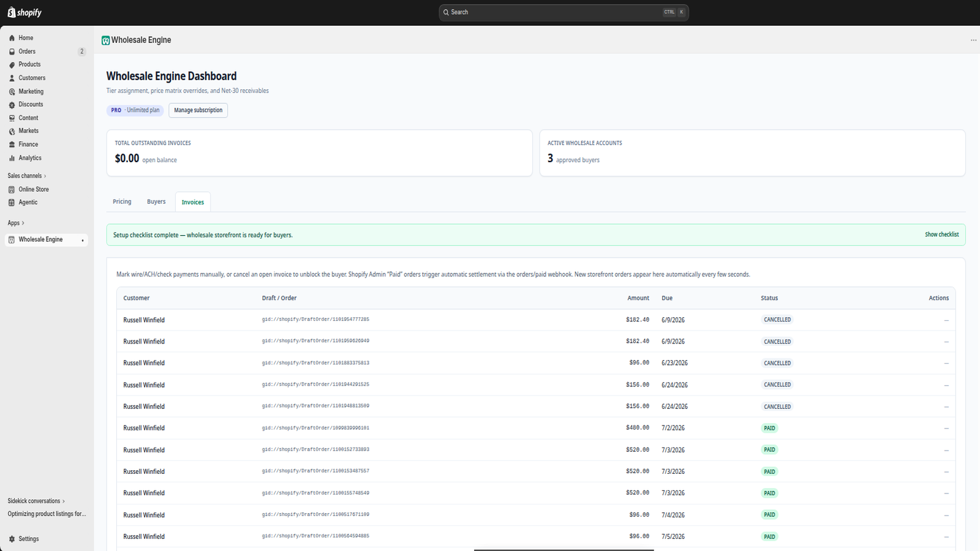Image resolution: width=980 pixels, height=551 pixels.
Task: Open the Discounts section
Action: click(x=31, y=104)
